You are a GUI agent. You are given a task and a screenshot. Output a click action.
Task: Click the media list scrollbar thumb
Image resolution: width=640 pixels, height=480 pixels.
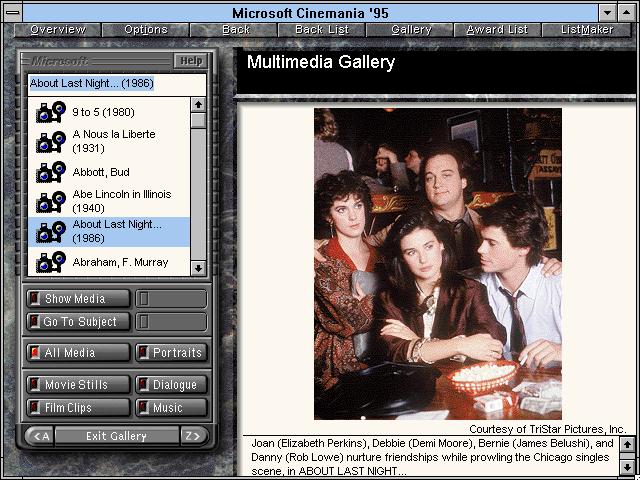coord(198,121)
